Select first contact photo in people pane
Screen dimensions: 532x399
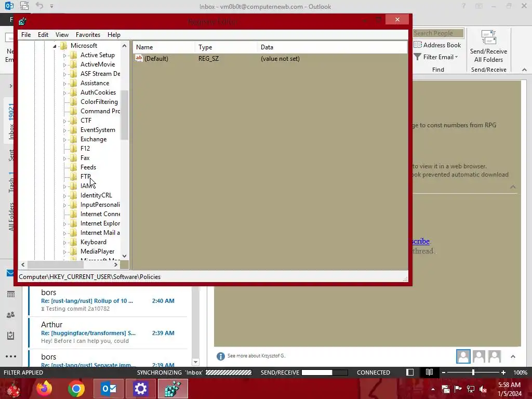[463, 356]
